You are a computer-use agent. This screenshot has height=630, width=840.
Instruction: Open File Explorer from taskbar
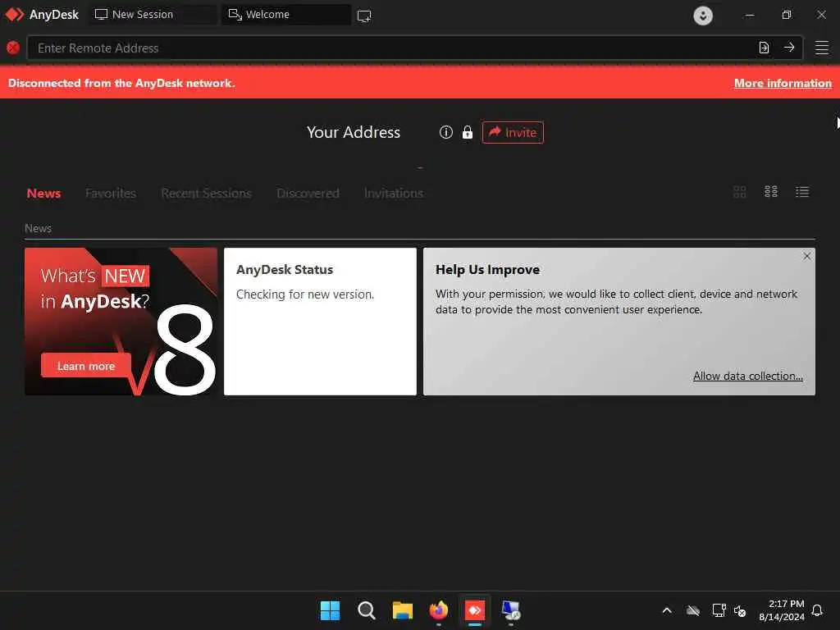click(x=402, y=610)
